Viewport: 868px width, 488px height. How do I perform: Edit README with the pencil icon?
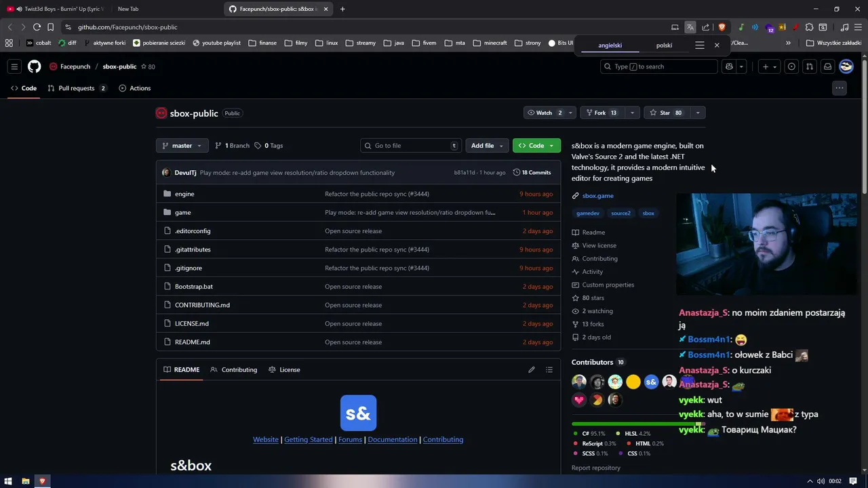click(532, 369)
